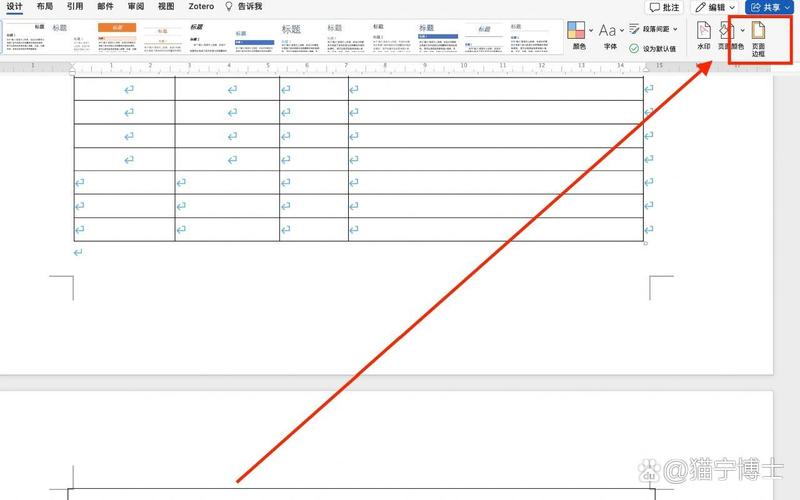Click the 页面边框 (Page Borders) icon
The height and width of the screenshot is (500, 800).
tap(759, 30)
